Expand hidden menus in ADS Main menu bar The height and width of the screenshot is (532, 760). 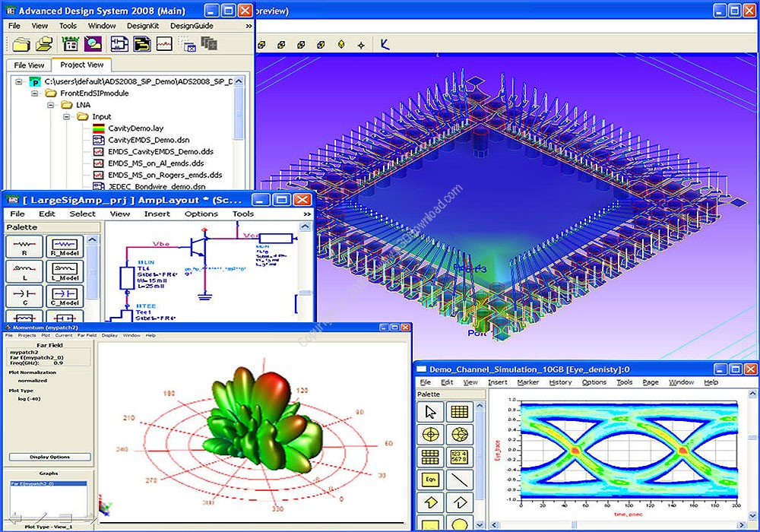pyautogui.click(x=249, y=26)
